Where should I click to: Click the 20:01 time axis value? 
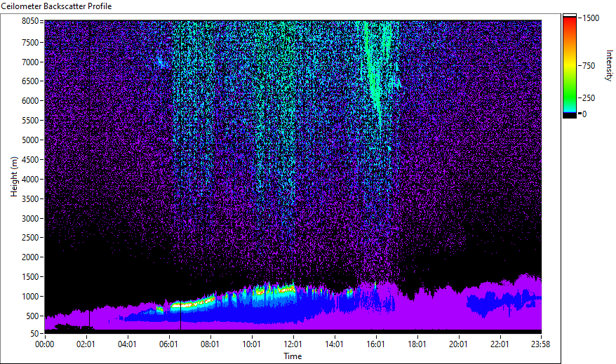coord(458,344)
